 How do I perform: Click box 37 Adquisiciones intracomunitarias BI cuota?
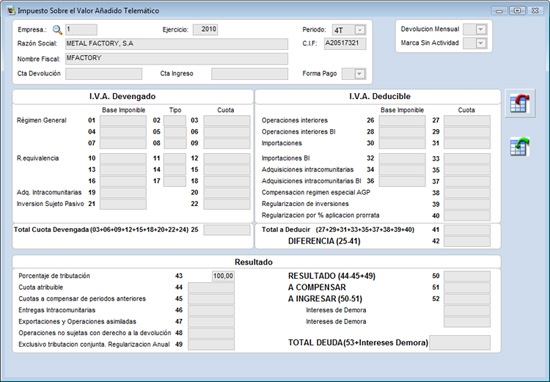coord(467,181)
